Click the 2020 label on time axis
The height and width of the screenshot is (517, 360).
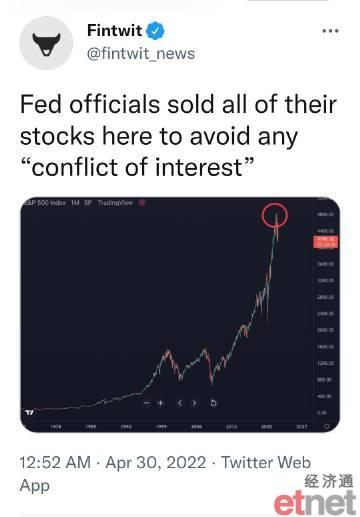coord(266,426)
